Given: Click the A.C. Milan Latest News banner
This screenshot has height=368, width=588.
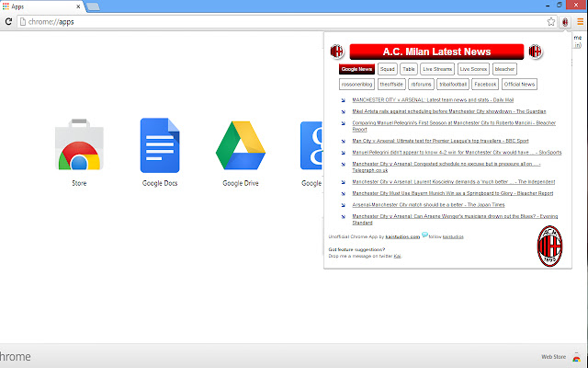Looking at the screenshot, I should [x=436, y=52].
